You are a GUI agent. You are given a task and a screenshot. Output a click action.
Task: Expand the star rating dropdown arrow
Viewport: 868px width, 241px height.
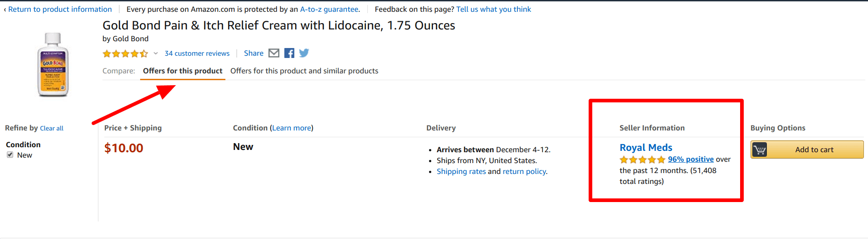pos(156,53)
